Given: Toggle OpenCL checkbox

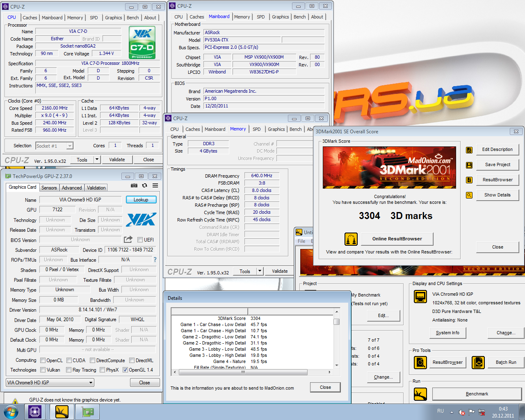Looking at the screenshot, I should pos(43,361).
